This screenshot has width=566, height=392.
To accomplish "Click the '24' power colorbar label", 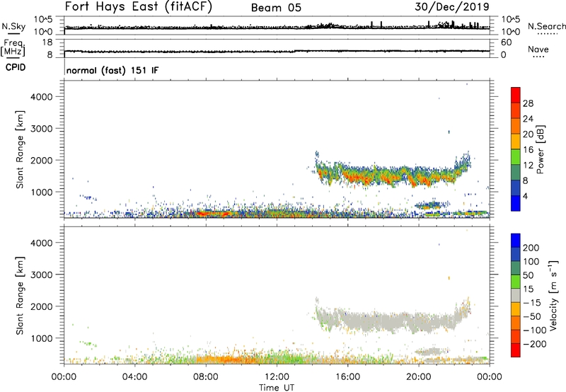I will click(528, 119).
